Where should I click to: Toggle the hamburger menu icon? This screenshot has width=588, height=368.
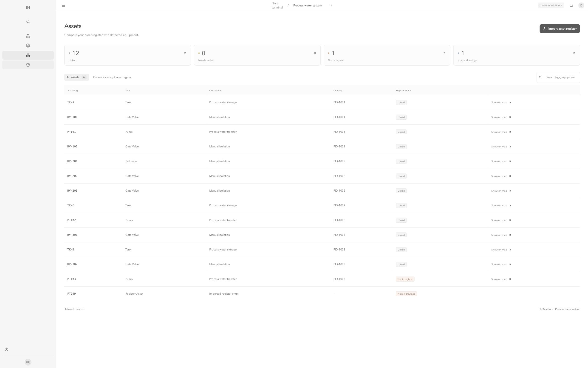63,5
